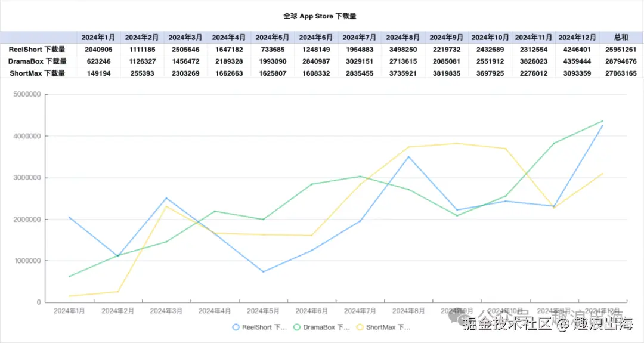Click the 2024年6月 table column header

point(316,38)
